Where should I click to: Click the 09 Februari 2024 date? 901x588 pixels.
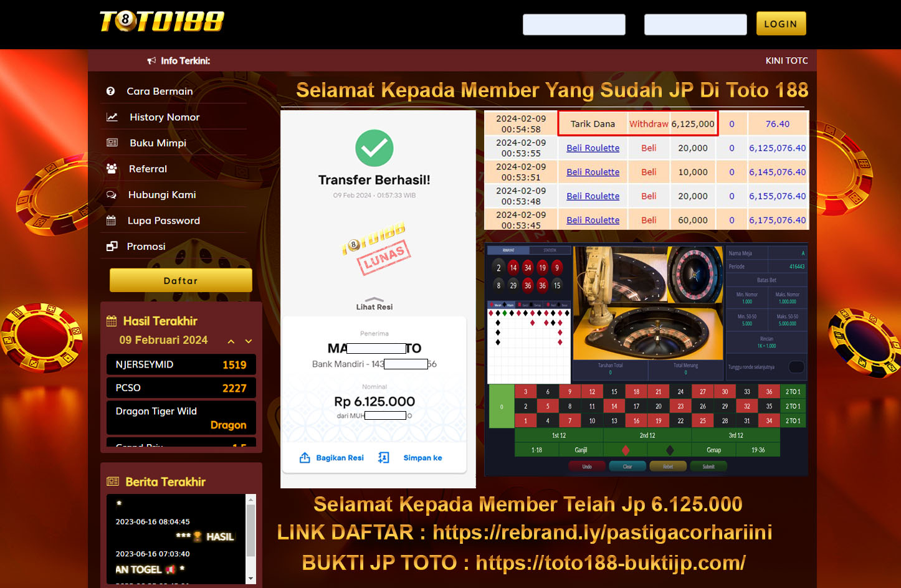[163, 340]
